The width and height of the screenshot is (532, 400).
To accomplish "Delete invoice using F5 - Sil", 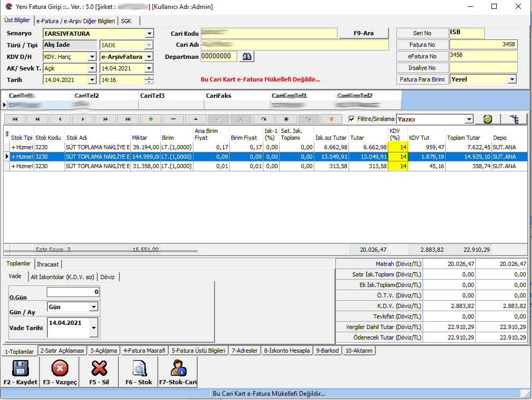I will pyautogui.click(x=99, y=372).
